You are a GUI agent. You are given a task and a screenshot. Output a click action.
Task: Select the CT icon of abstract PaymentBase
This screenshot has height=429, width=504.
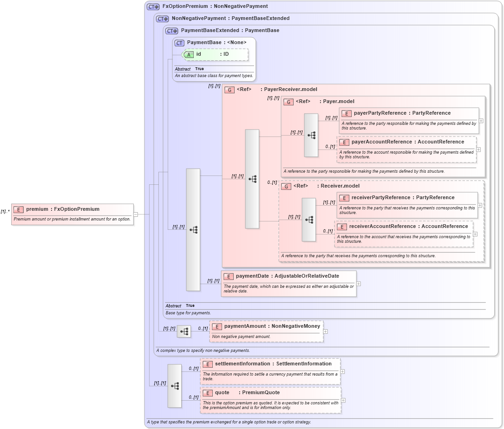pos(179,42)
